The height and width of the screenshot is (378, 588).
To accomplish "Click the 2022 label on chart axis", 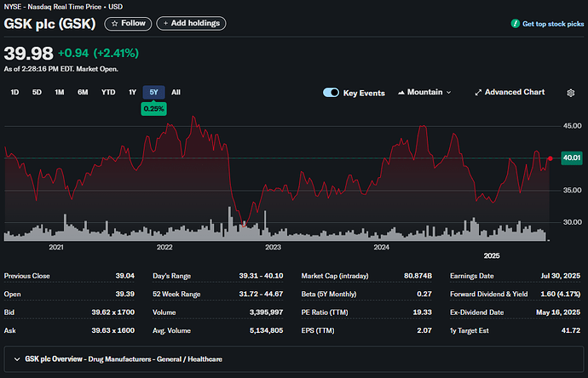I will click(164, 247).
